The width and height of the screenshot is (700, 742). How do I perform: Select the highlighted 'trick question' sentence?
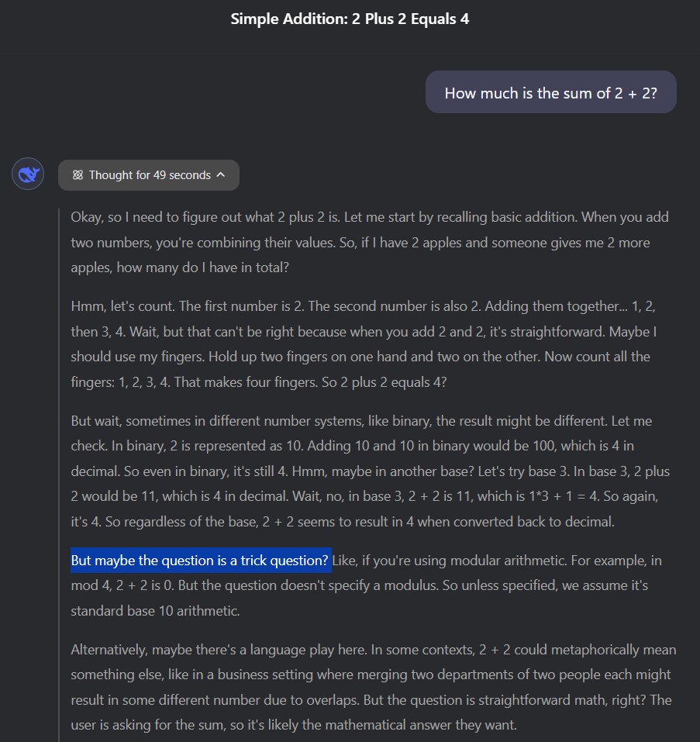point(201,560)
